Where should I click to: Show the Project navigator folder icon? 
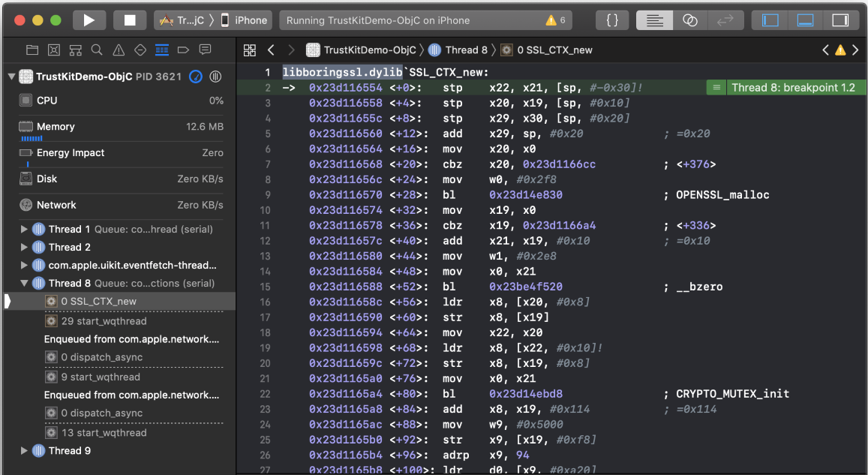coord(32,50)
